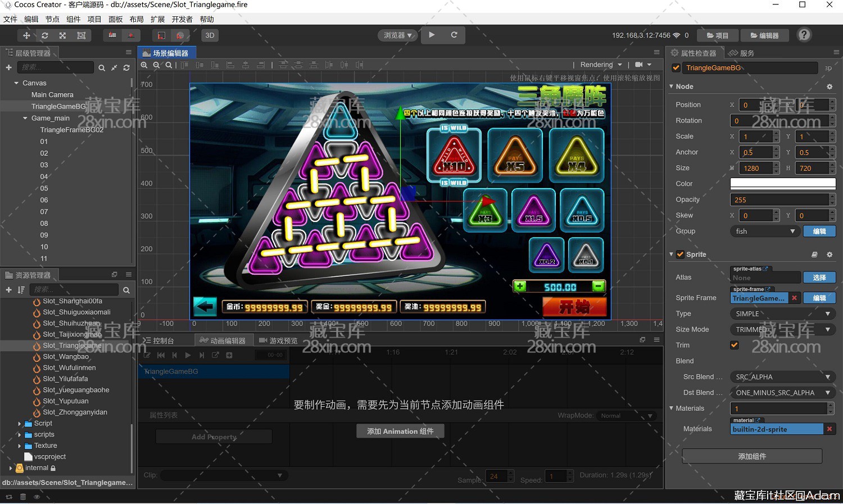Open the Group fish dropdown

coord(764,231)
